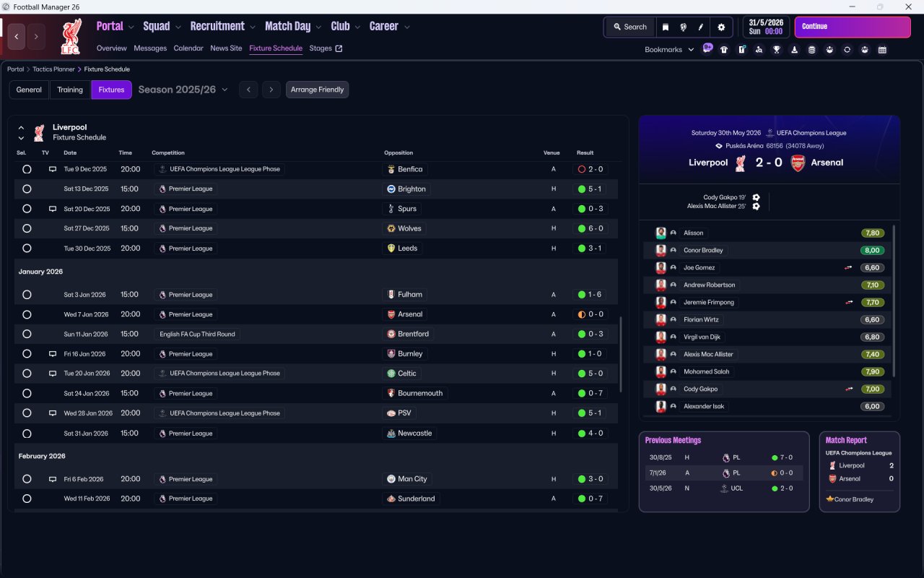Click the TV icon on Man City fixture row
This screenshot has width=924, height=578.
(53, 479)
